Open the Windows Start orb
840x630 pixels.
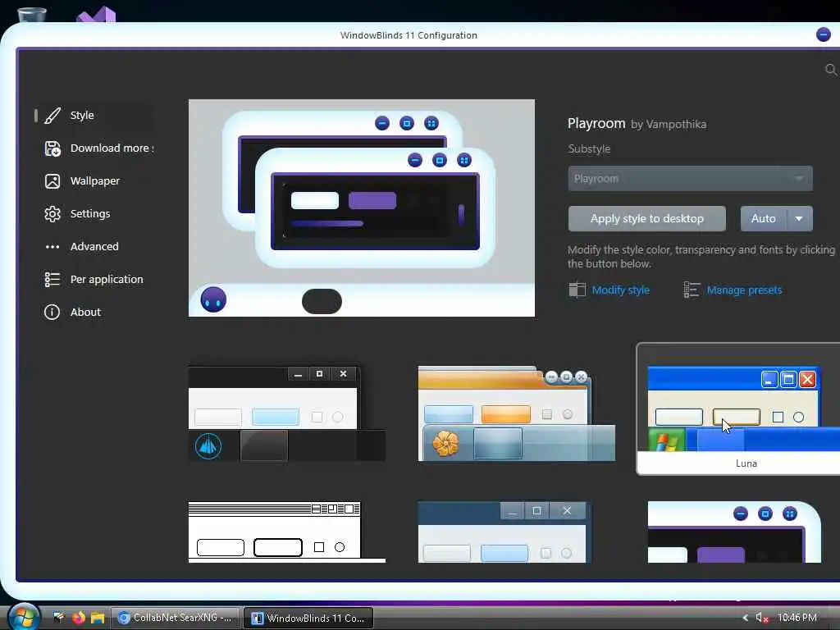point(24,617)
